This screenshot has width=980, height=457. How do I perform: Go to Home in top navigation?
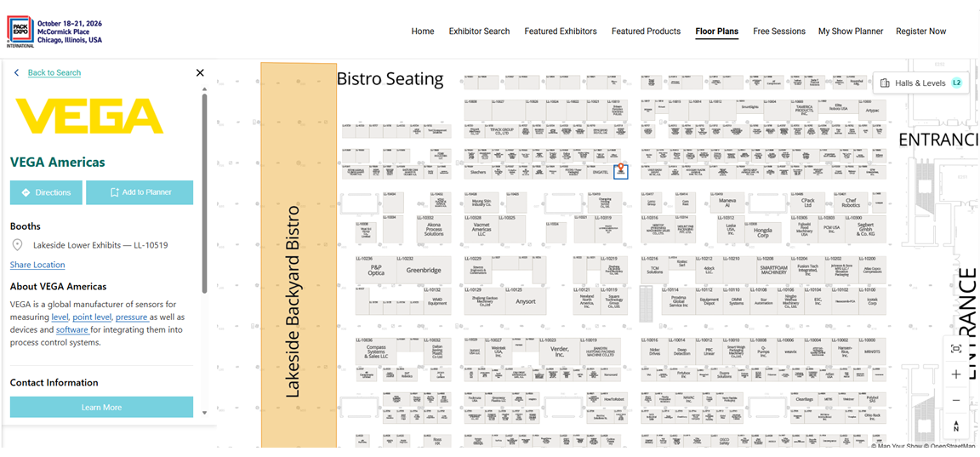423,31
